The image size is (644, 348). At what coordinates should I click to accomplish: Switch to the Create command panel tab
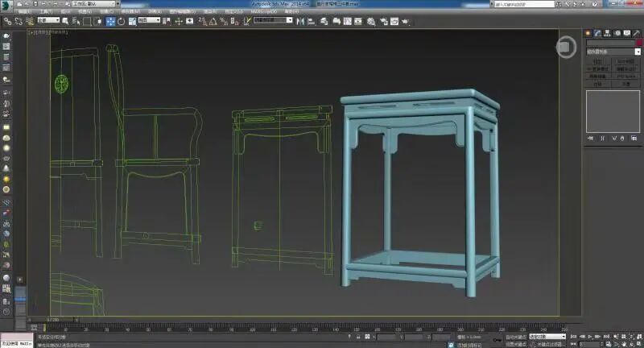tap(588, 33)
